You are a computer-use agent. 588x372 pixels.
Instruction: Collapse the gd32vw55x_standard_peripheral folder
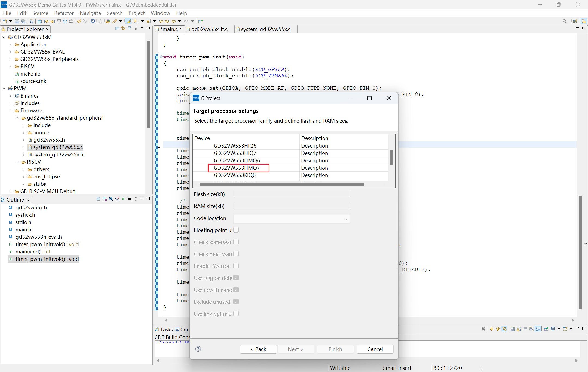17,118
